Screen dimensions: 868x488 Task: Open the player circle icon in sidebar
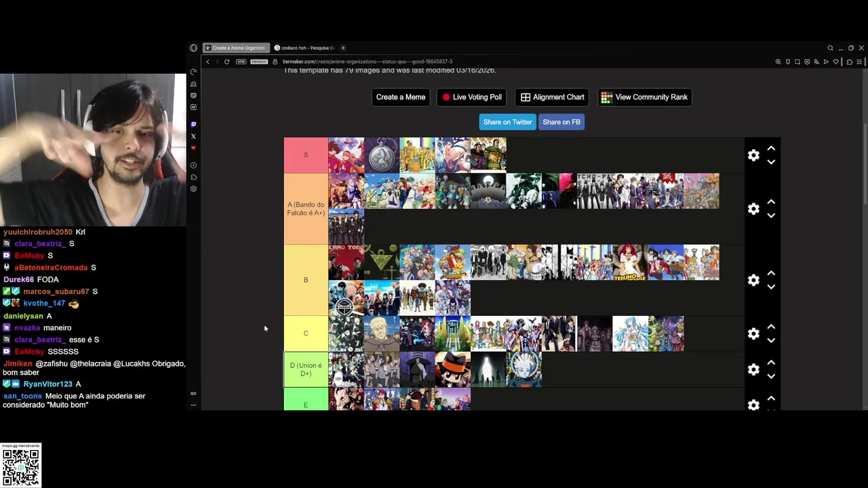193,165
